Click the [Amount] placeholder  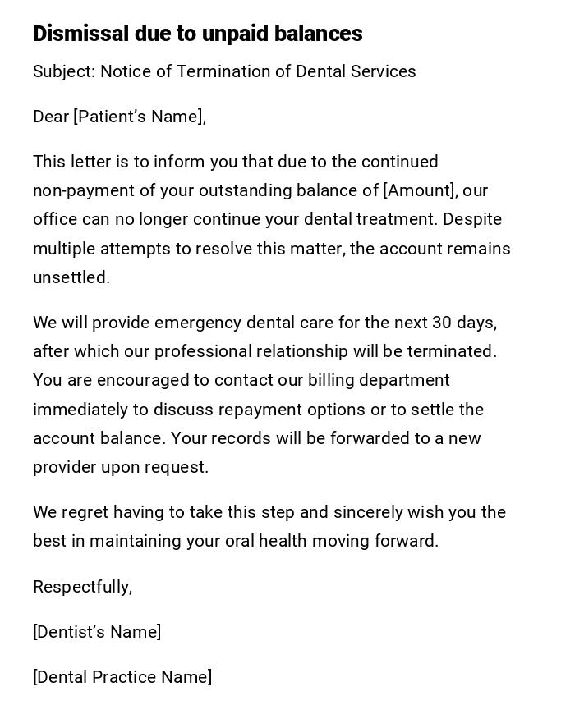point(420,190)
